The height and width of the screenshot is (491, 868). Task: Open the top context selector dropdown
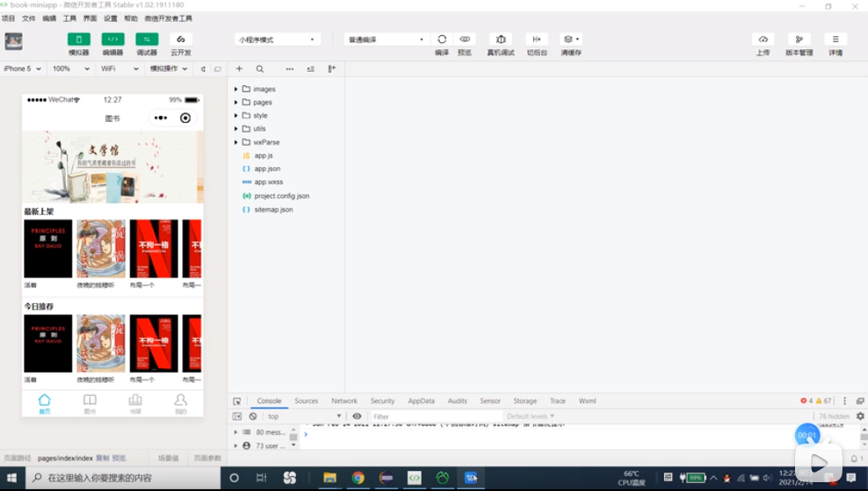click(x=303, y=416)
